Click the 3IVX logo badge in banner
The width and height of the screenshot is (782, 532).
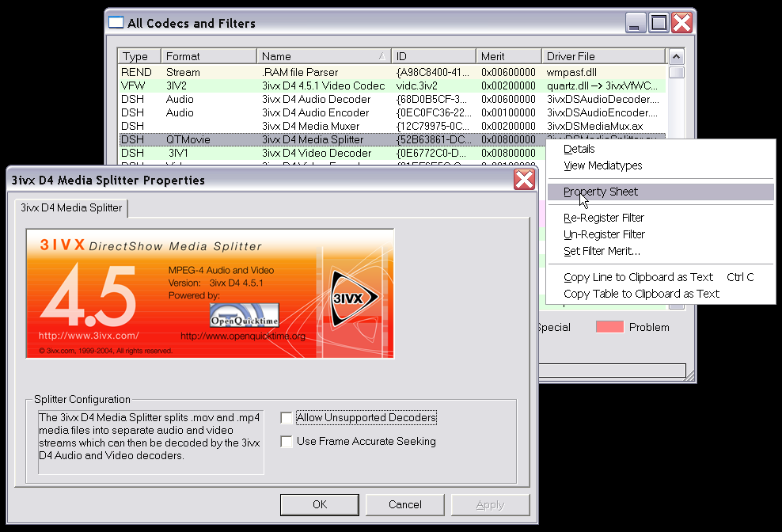[353, 298]
